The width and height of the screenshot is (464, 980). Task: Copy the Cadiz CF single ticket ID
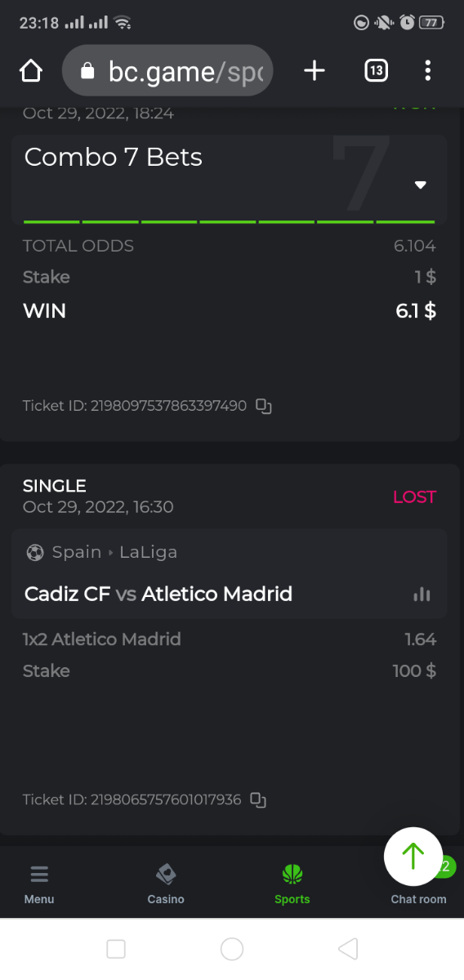point(258,800)
